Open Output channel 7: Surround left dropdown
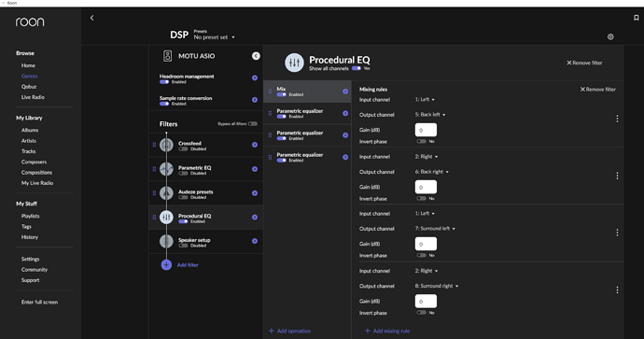 click(435, 229)
